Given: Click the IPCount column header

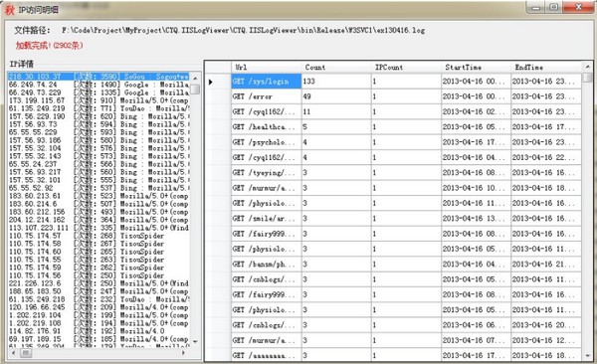Looking at the screenshot, I should click(406, 68).
